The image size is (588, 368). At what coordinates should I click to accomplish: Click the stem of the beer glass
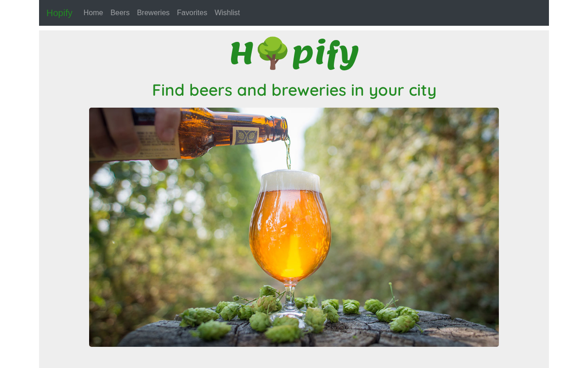tap(289, 298)
